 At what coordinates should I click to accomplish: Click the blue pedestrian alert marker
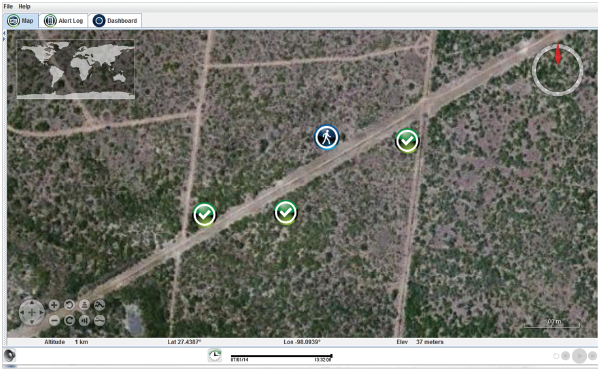click(x=326, y=137)
